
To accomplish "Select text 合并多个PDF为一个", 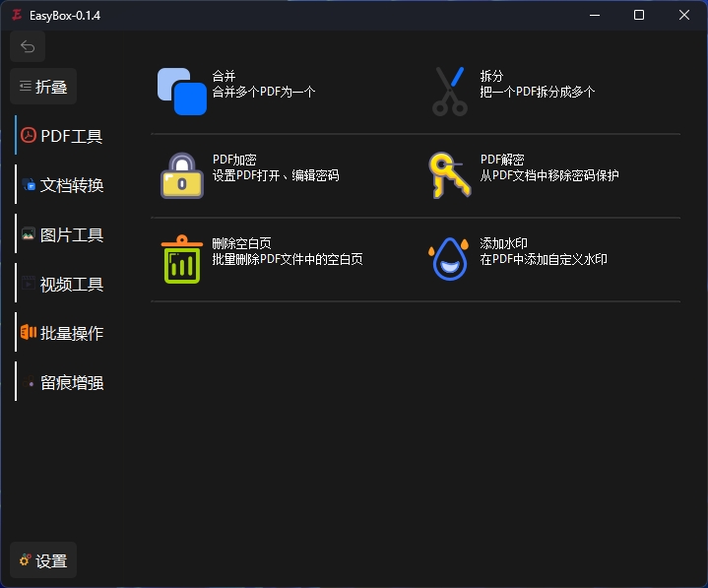I will coord(264,93).
